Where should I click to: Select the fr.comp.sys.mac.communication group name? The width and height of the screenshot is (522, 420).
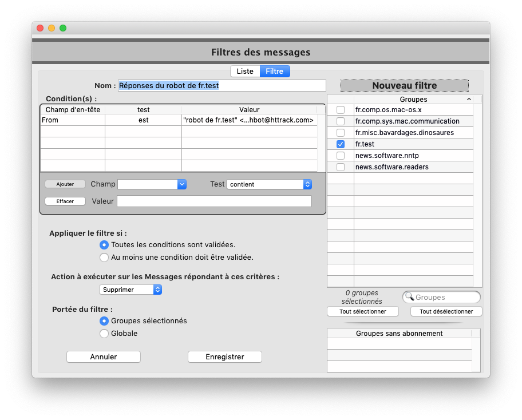[407, 121]
